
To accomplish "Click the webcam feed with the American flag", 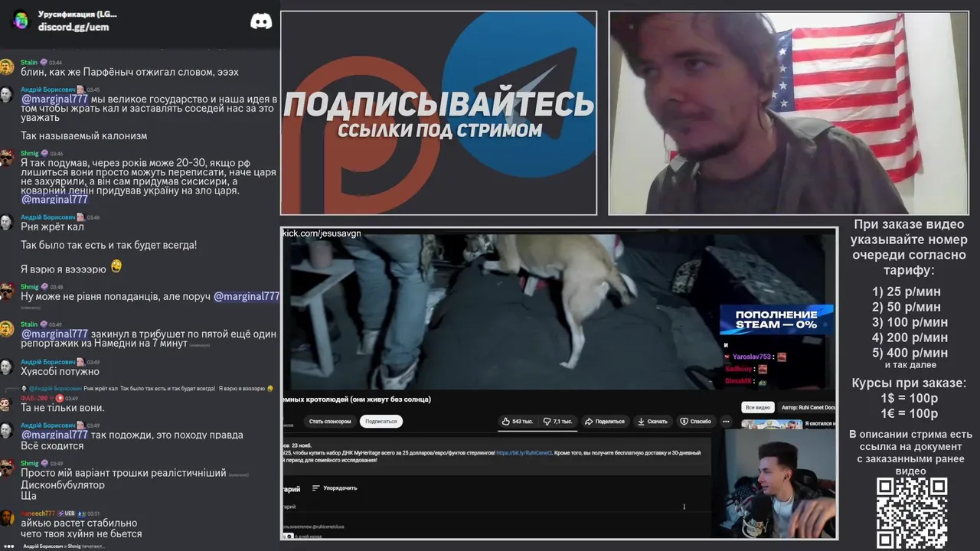I will click(788, 112).
